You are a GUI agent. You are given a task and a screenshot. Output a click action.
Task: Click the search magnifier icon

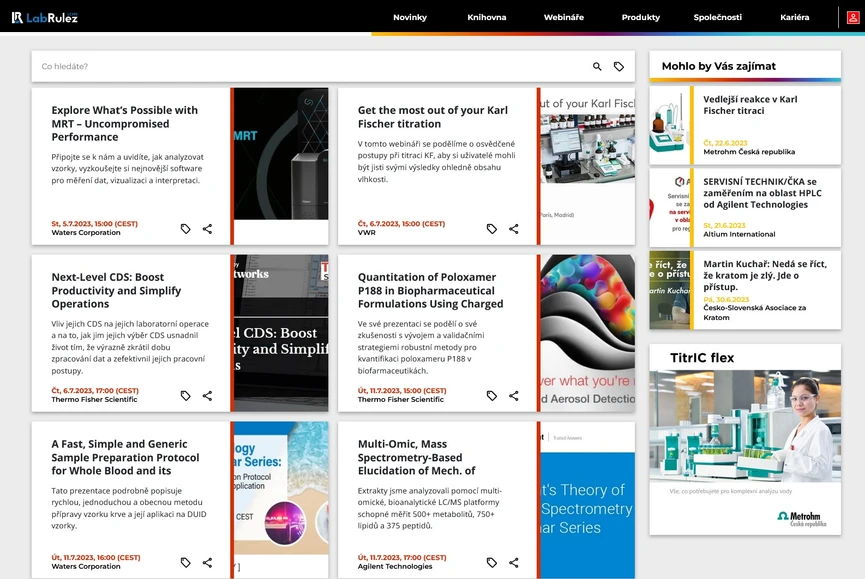tap(597, 66)
